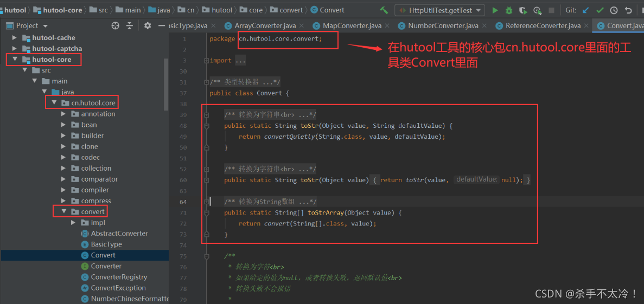The image size is (644, 304).
Task: Expand the impl folder
Action: coord(74,222)
